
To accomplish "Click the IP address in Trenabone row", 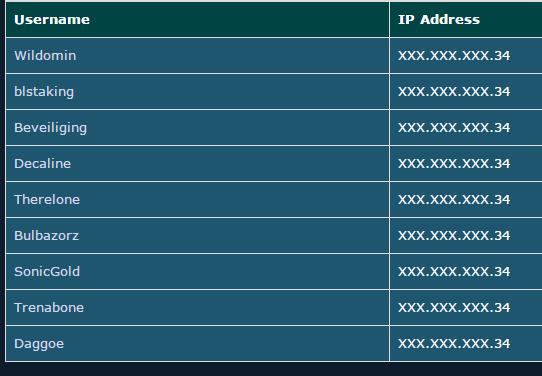I will pyautogui.click(x=454, y=307).
